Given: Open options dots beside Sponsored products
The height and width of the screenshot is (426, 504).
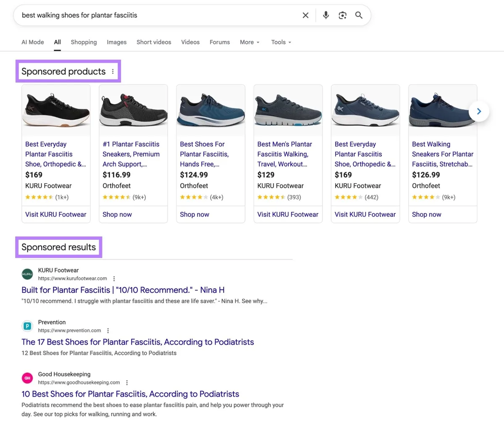Looking at the screenshot, I should click(x=113, y=71).
